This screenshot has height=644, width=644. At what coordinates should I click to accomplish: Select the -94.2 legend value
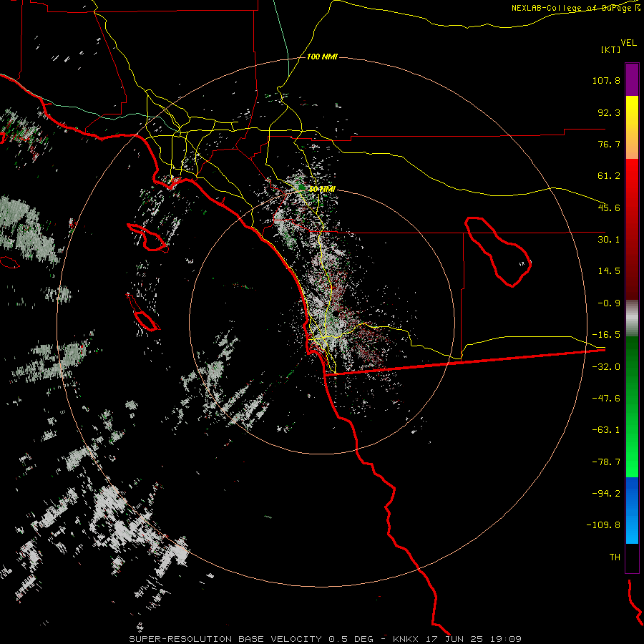(x=606, y=494)
